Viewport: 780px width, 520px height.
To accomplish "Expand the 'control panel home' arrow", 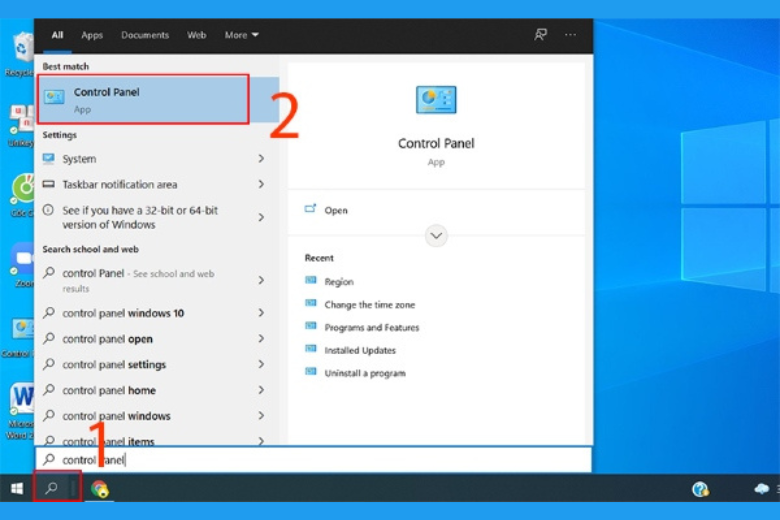I will pos(261,390).
